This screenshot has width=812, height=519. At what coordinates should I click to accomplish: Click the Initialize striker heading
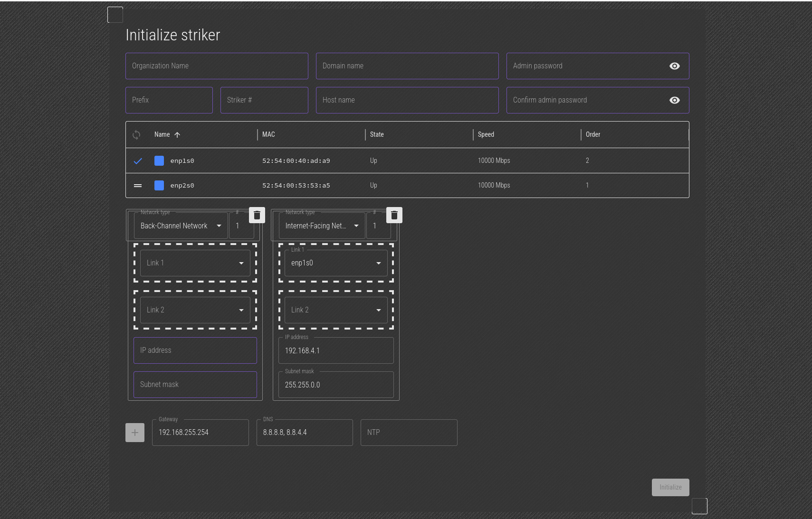(x=173, y=35)
